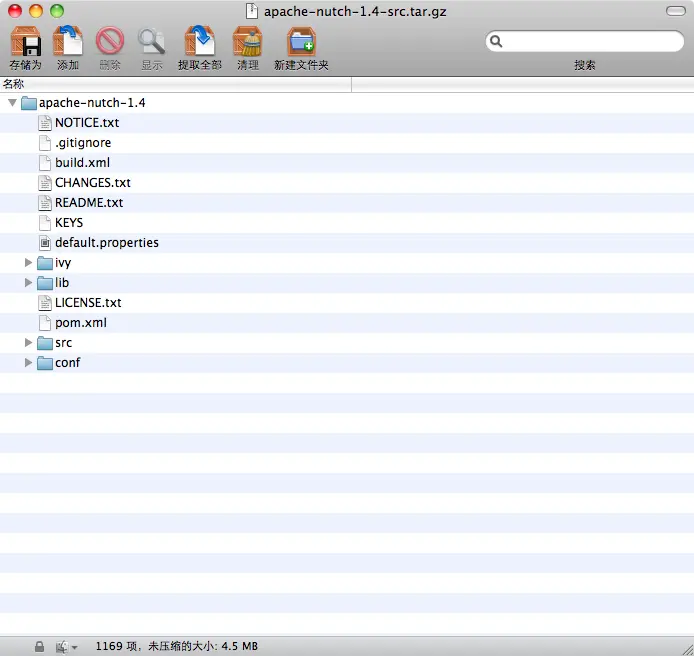Click the Delete (删除) toolbar icon
Viewport: 694px width, 656px height.
(110, 41)
